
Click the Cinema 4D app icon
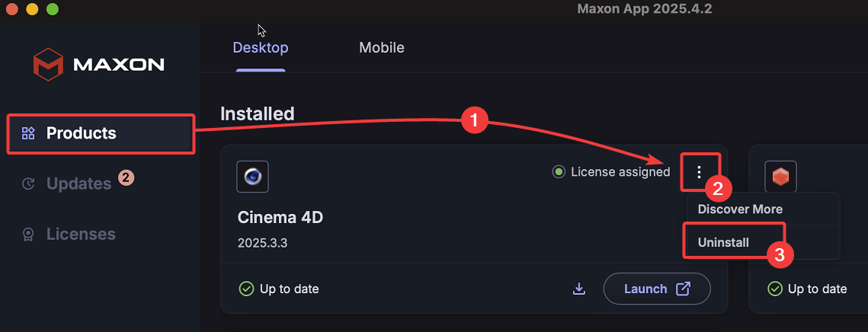click(x=252, y=177)
